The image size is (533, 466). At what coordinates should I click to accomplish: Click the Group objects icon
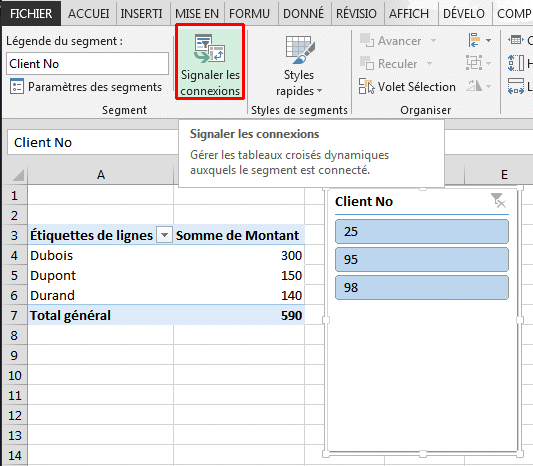(x=474, y=63)
